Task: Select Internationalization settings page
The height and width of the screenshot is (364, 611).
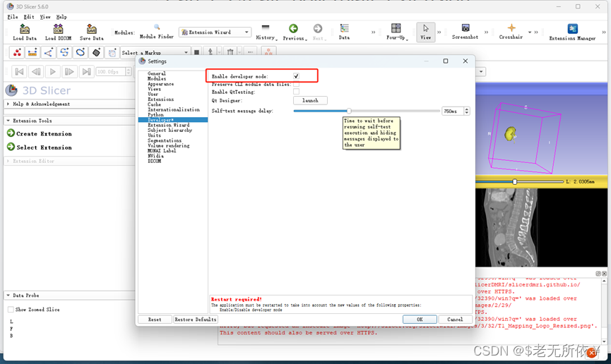Action: [173, 109]
